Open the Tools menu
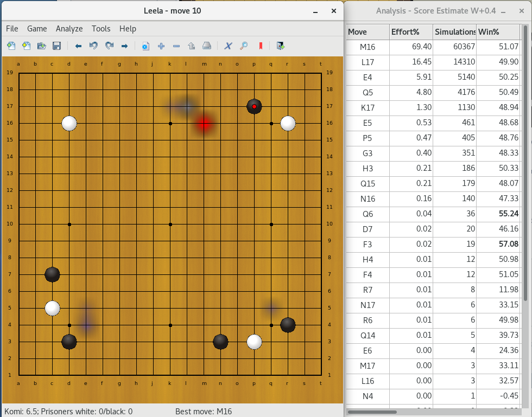This screenshot has height=417, width=532. pyautogui.click(x=101, y=29)
